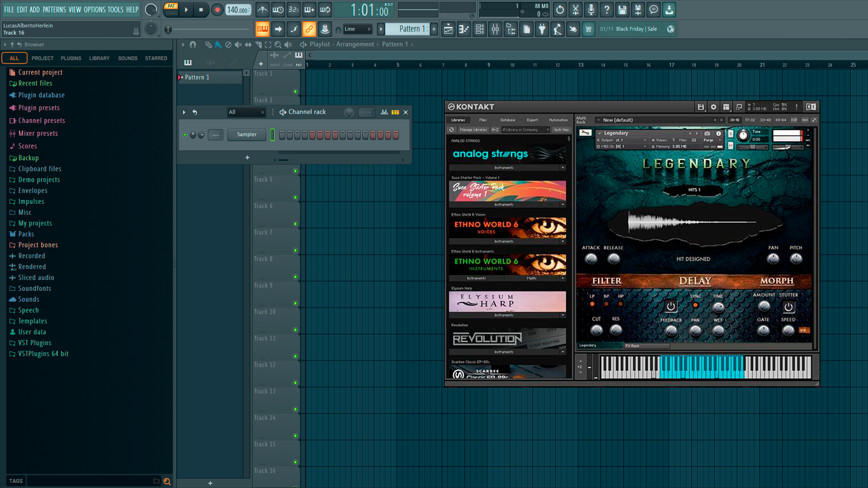The height and width of the screenshot is (488, 868).
Task: Open the playlist view from toolbar
Action: point(449,29)
